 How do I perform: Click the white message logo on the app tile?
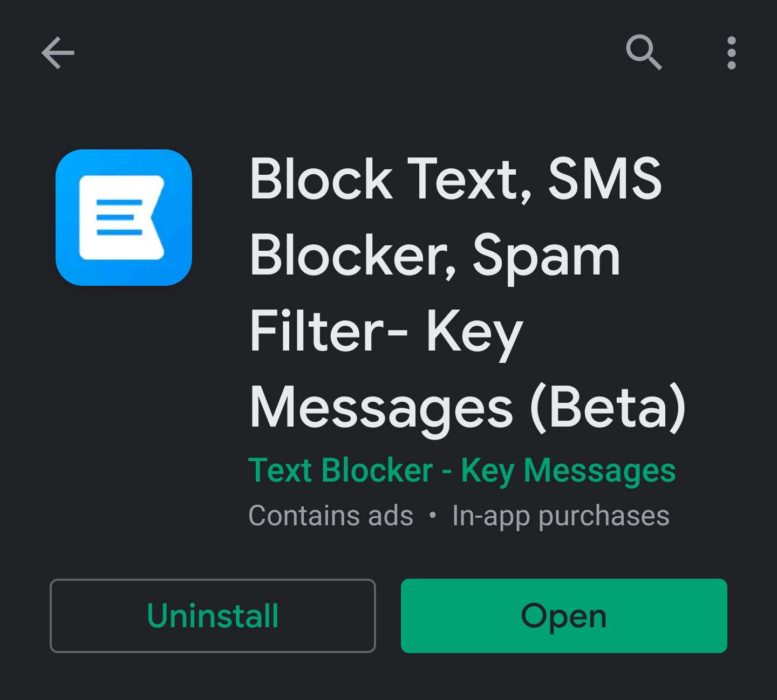(x=122, y=217)
